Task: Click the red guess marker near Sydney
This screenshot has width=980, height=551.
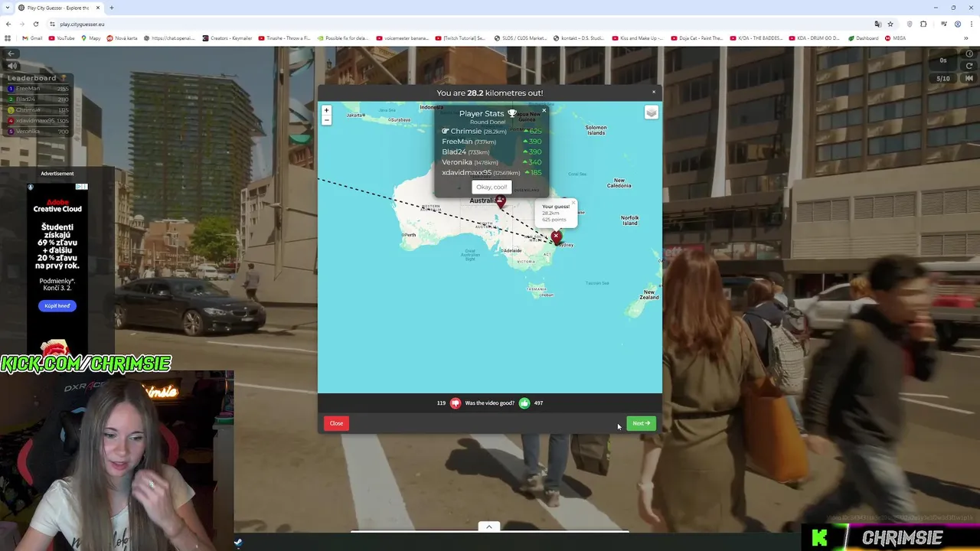Action: click(557, 236)
